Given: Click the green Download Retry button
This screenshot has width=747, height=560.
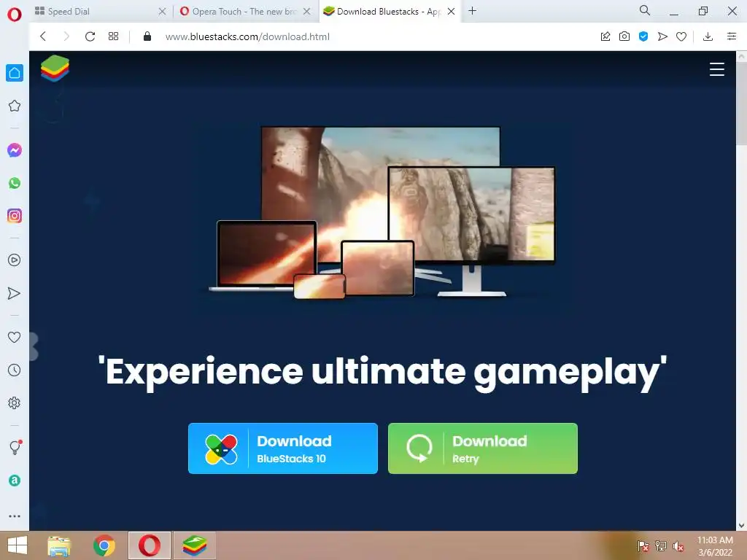Looking at the screenshot, I should [x=483, y=448].
